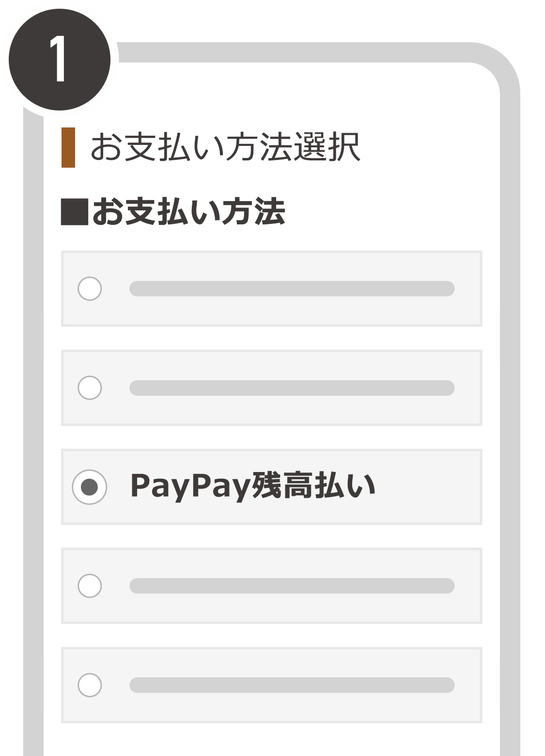
Task: Click empty space right of PayPay残高払い text
Action: (x=427, y=487)
